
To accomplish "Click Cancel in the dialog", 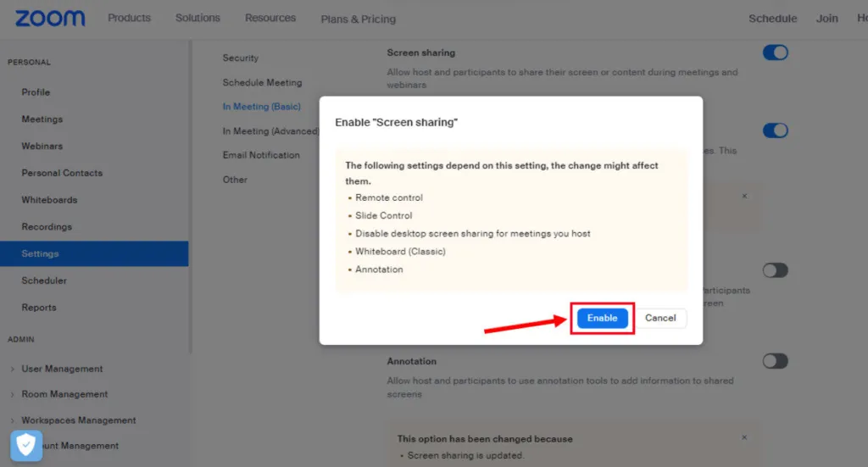I will (x=660, y=318).
